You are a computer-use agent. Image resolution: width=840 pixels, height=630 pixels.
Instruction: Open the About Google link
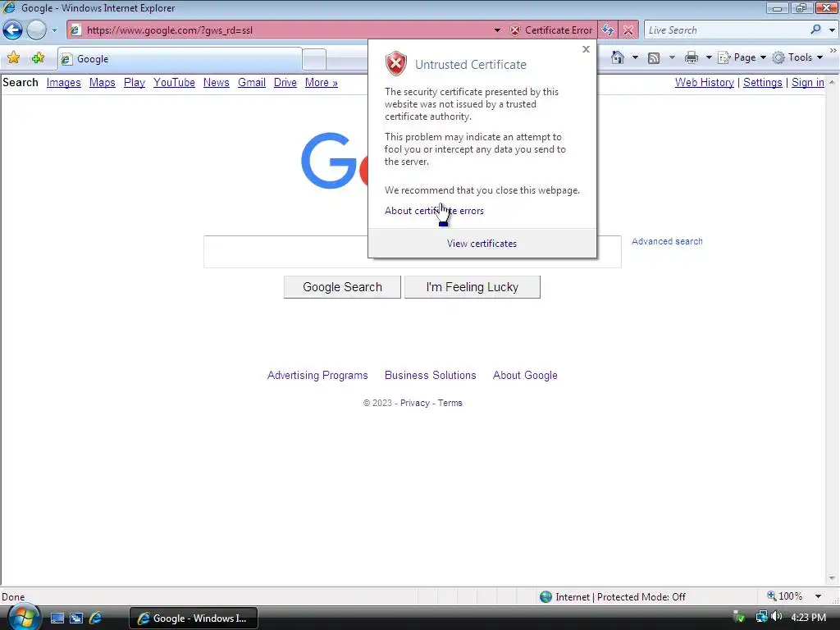tap(525, 376)
